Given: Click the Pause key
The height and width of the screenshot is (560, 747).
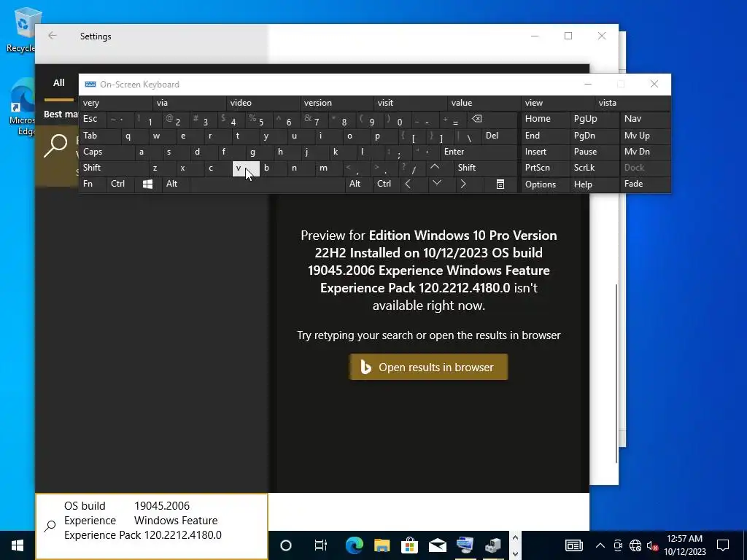Looking at the screenshot, I should tap(595, 152).
